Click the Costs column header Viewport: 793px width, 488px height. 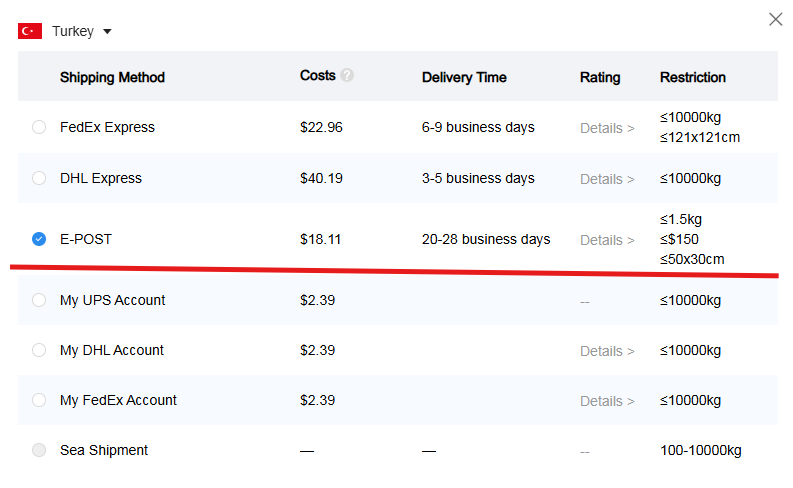(318, 75)
